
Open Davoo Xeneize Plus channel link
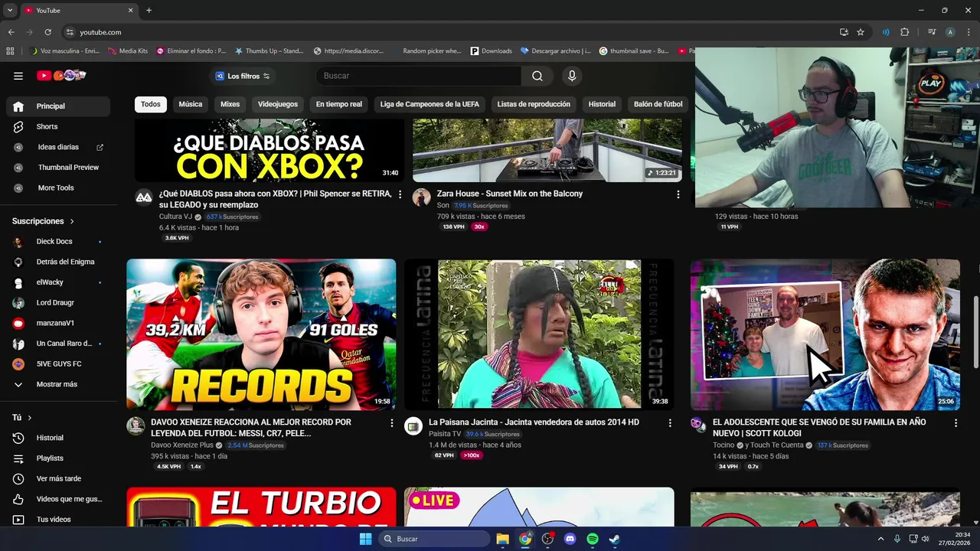(182, 445)
